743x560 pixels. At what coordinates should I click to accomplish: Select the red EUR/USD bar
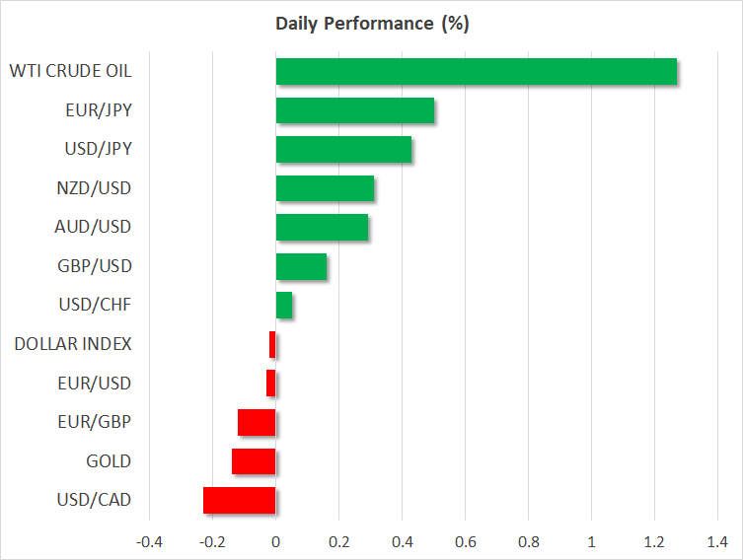[271, 384]
